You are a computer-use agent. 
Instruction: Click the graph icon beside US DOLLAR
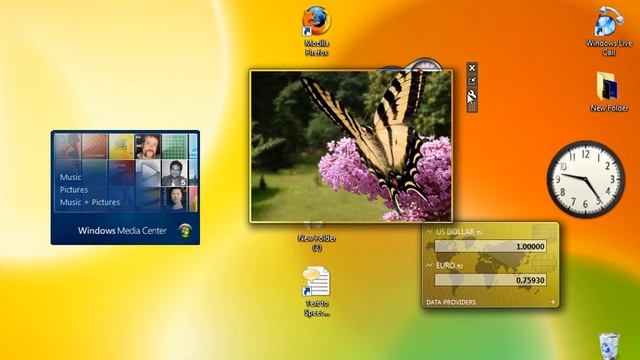tap(429, 231)
